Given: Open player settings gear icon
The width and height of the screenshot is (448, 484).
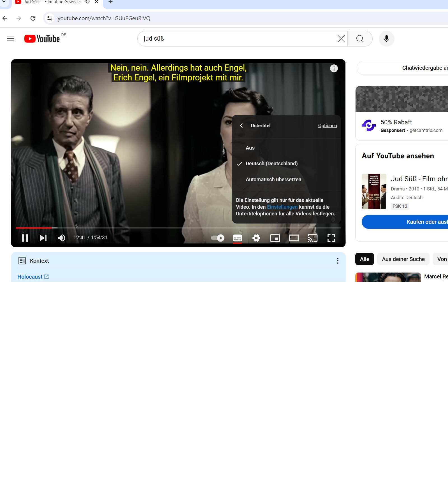Looking at the screenshot, I should tap(256, 238).
